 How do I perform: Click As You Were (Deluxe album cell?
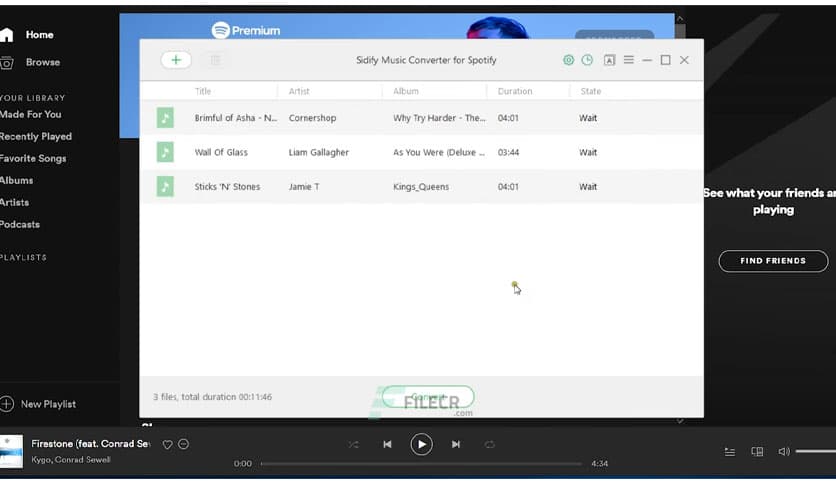(439, 152)
